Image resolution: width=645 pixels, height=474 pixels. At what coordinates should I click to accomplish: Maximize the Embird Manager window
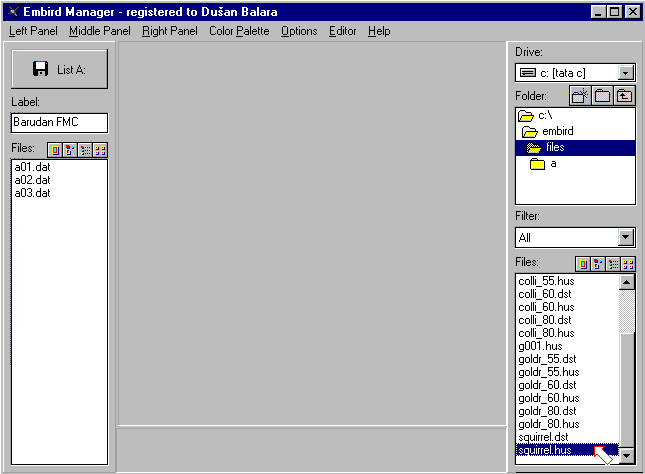pyautogui.click(x=614, y=12)
